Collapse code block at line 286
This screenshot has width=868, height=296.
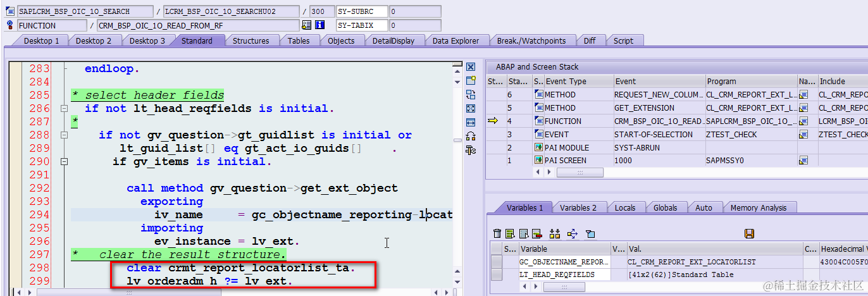click(x=64, y=108)
